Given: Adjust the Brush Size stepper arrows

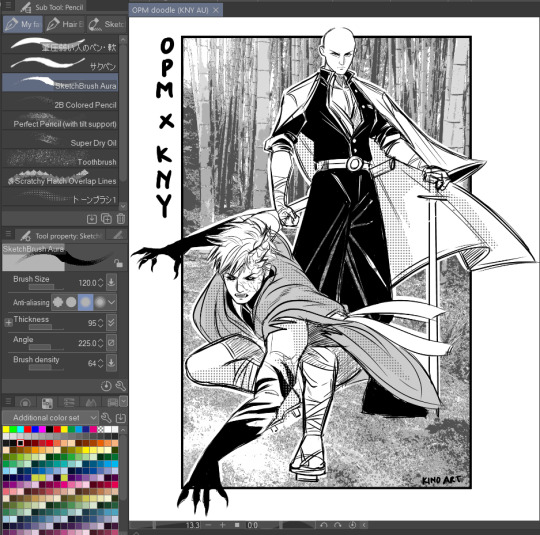Looking at the screenshot, I should click(x=101, y=283).
